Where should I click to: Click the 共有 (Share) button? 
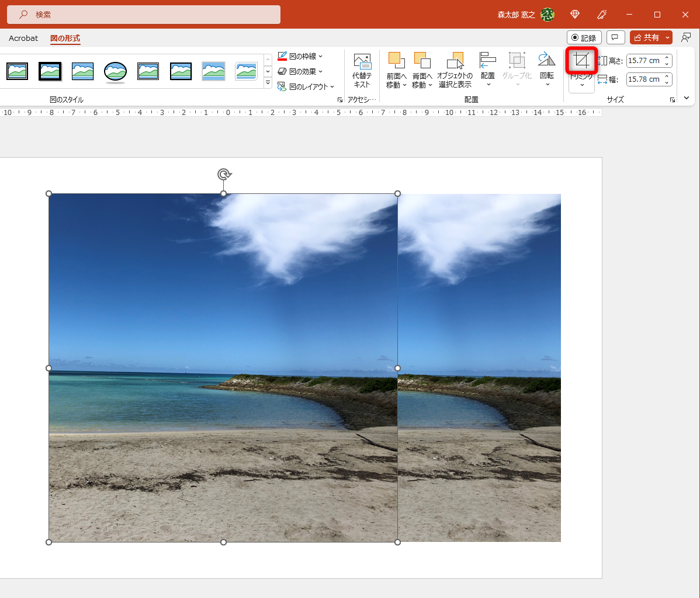pyautogui.click(x=646, y=37)
